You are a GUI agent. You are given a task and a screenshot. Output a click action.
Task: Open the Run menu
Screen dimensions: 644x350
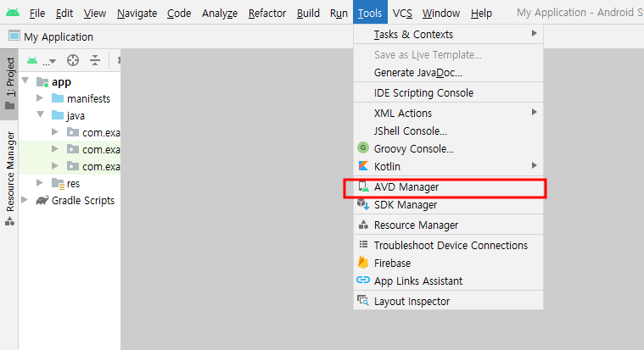(x=339, y=14)
